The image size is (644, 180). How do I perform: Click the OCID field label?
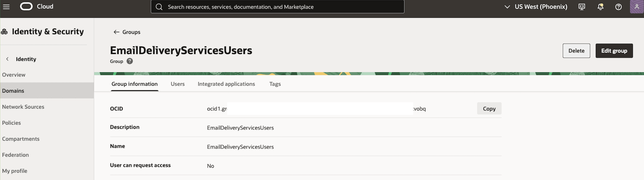click(x=117, y=109)
